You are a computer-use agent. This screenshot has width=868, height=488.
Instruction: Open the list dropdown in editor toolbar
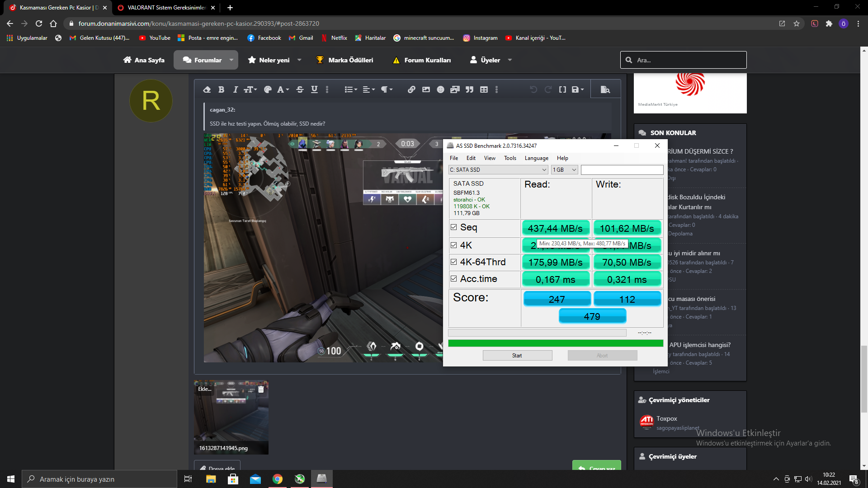(351, 89)
